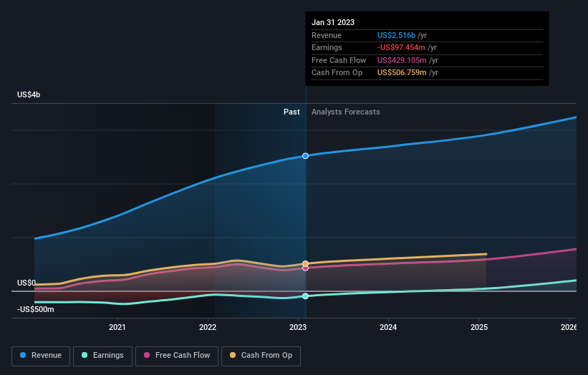Image resolution: width=588 pixels, height=375 pixels.
Task: Click the Revenue row label in tooltip
Action: click(327, 35)
